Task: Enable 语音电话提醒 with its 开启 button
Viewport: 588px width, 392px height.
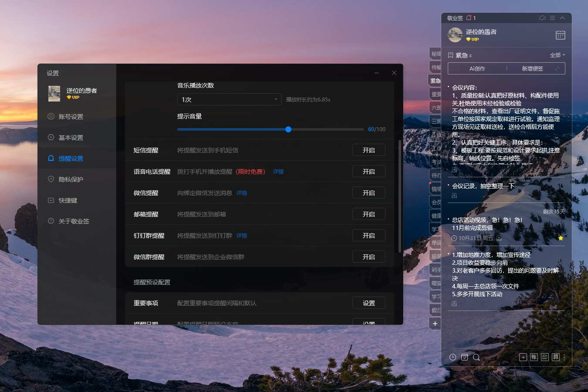Action: (369, 172)
